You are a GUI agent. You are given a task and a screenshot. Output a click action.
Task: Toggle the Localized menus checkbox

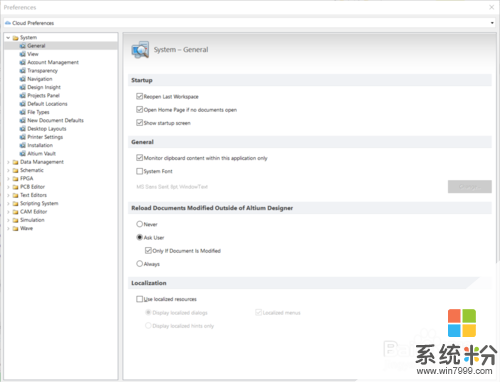[258, 312]
